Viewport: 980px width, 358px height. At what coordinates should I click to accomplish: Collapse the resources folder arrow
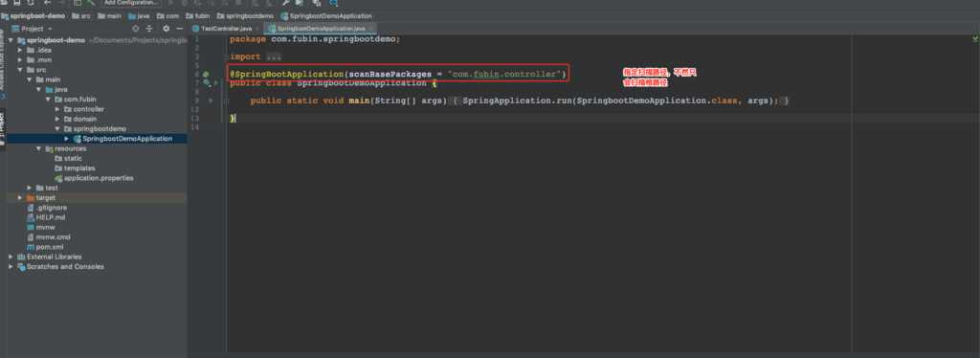38,148
